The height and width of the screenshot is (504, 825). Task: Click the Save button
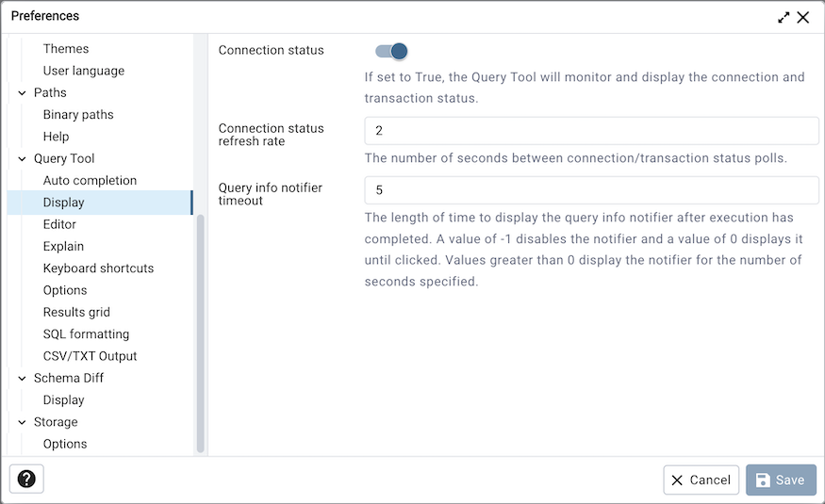pos(781,480)
